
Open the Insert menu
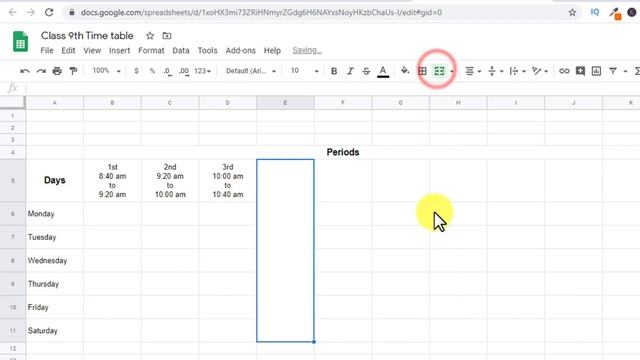pyautogui.click(x=120, y=51)
